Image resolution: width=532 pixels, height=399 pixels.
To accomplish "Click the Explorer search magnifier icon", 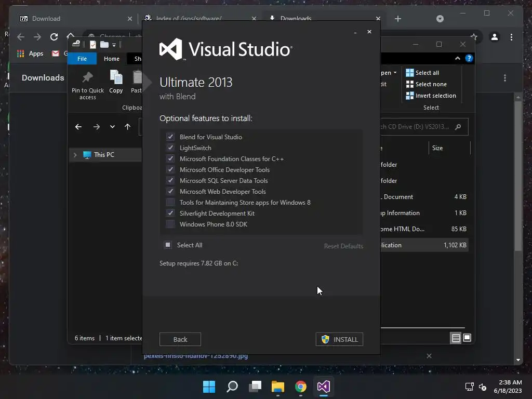I will tap(458, 127).
